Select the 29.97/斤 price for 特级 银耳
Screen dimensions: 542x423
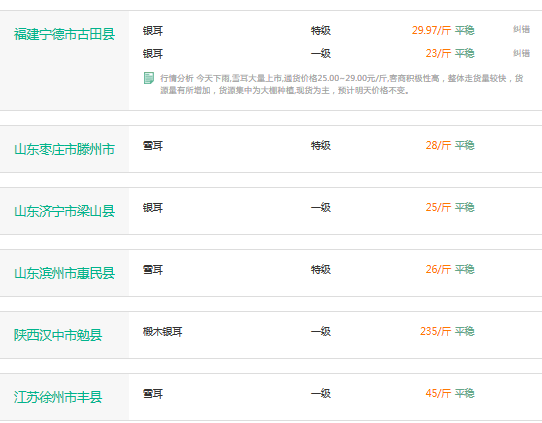[x=431, y=30]
